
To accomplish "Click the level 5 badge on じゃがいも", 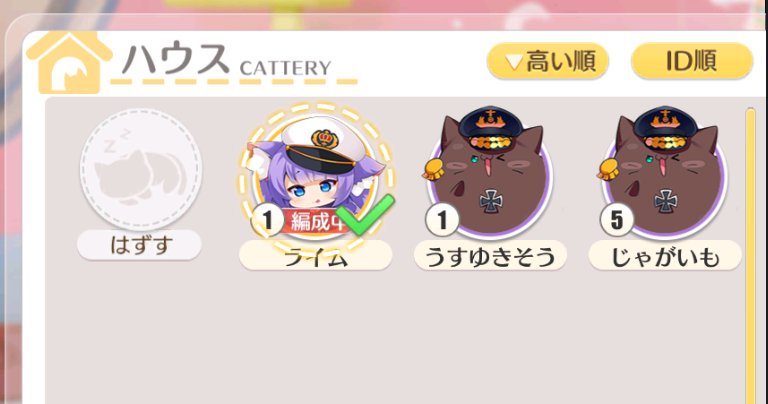I will point(617,219).
